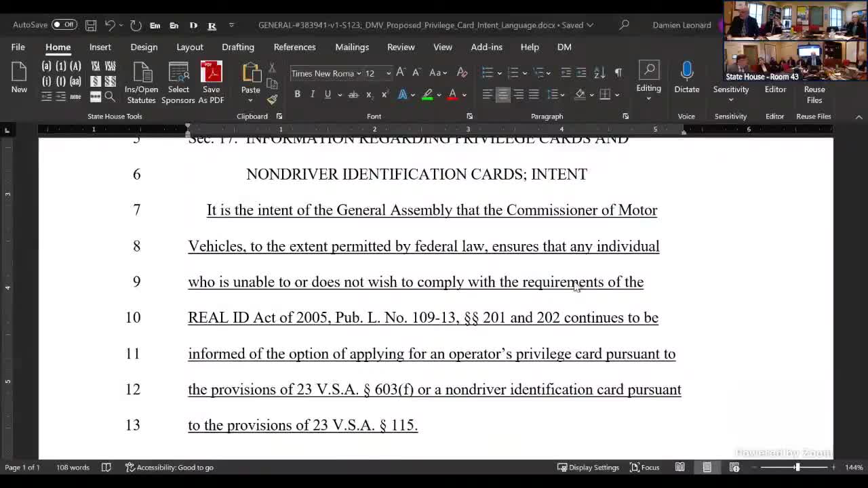Toggle Strikethrough formatting
Screen dimensions: 868x488
(353, 95)
